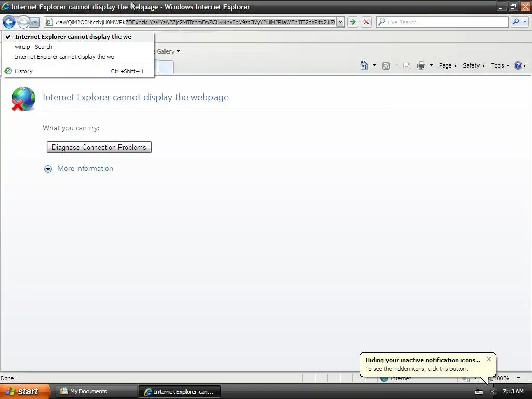Click the More information link text
Image resolution: width=532 pixels, height=399 pixels.
[85, 169]
